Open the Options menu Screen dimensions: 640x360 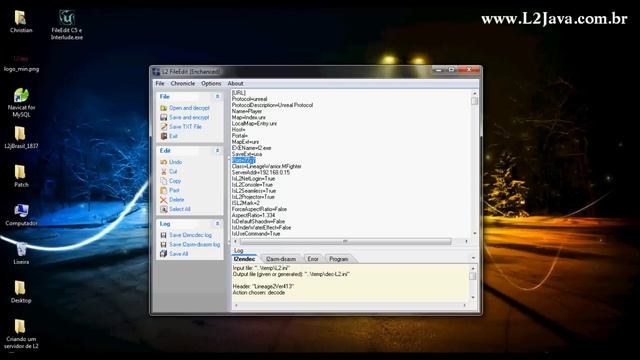[211, 83]
